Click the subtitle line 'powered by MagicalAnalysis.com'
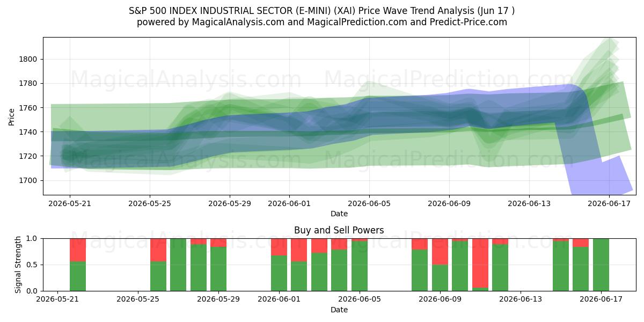644x322 pixels. coord(322,22)
